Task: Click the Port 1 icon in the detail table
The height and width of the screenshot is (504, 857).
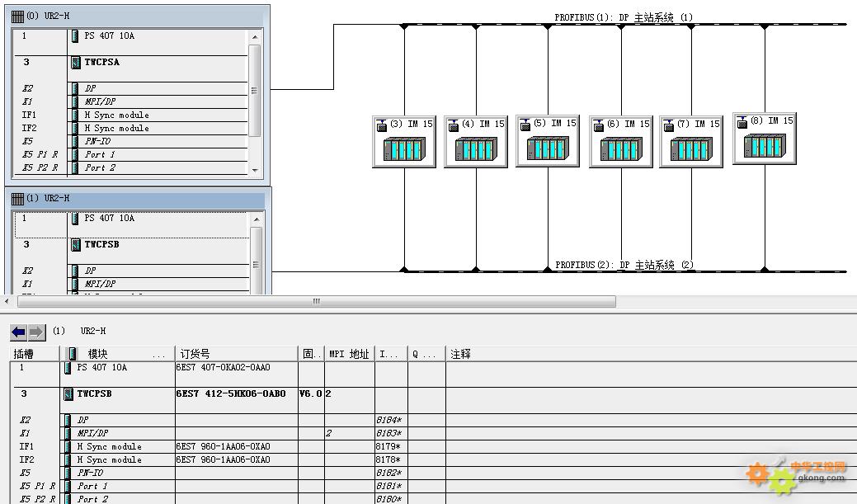Action: point(68,486)
